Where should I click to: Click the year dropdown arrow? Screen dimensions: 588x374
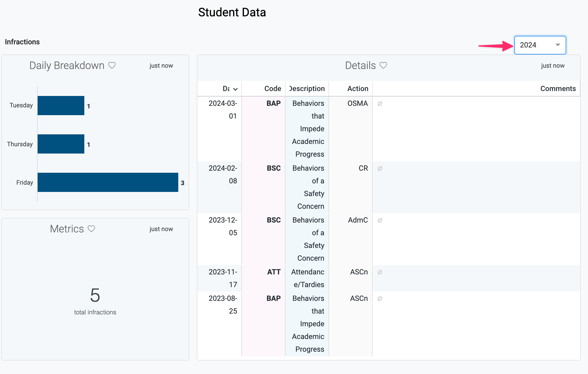pyautogui.click(x=558, y=45)
